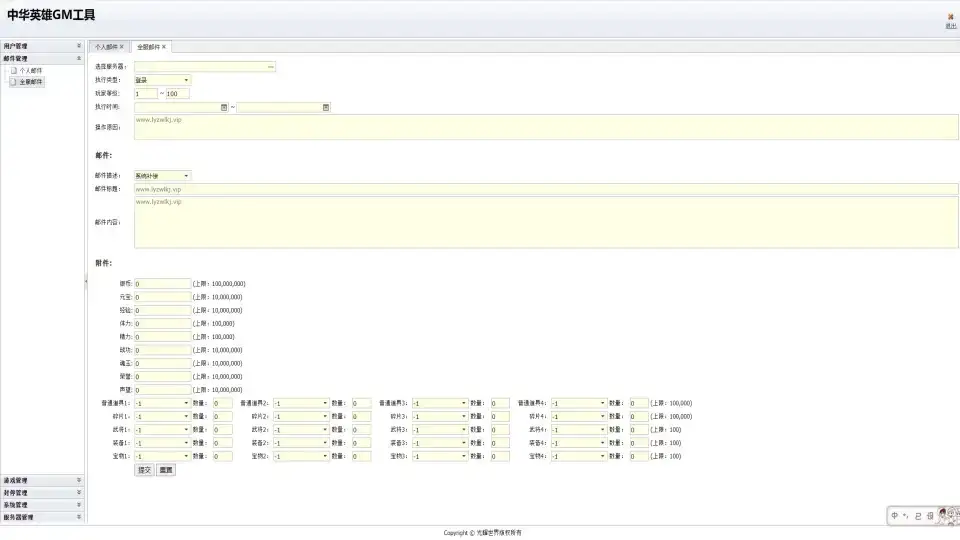Click the 荣誉 amount field
This screenshot has height=540, width=960.
(x=163, y=377)
